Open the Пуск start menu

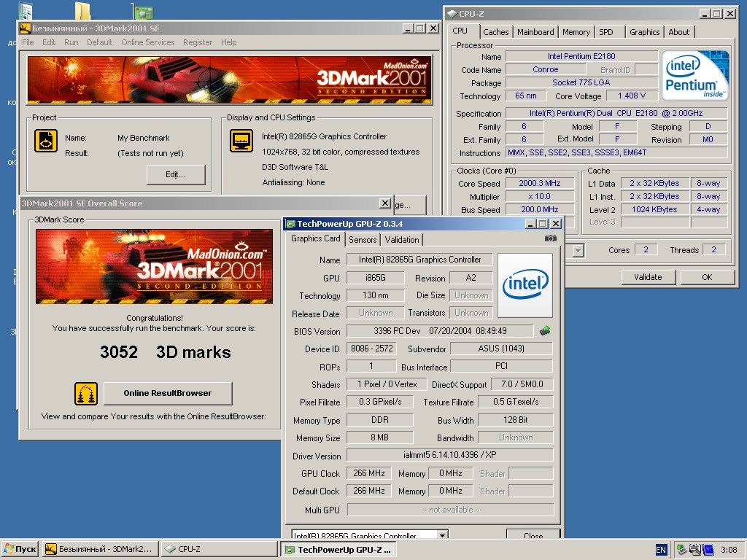point(20,549)
